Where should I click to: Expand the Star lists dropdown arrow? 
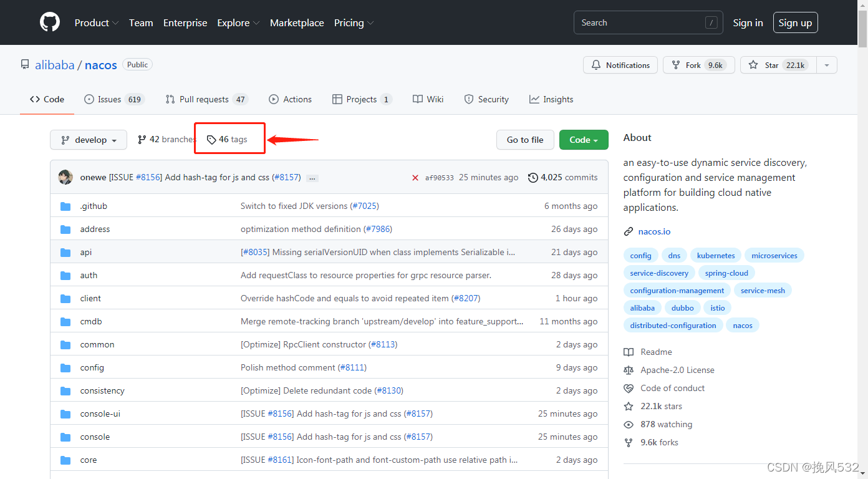[x=827, y=65]
